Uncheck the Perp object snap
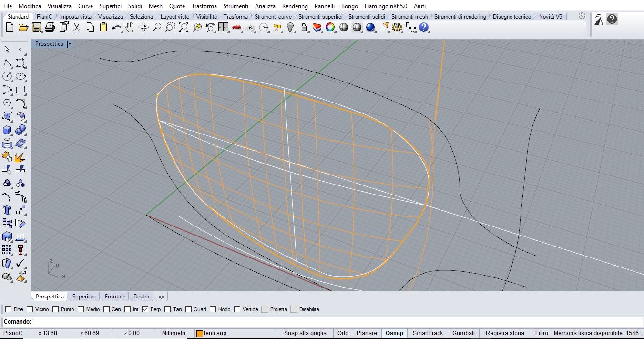The image size is (644, 339). tap(145, 309)
